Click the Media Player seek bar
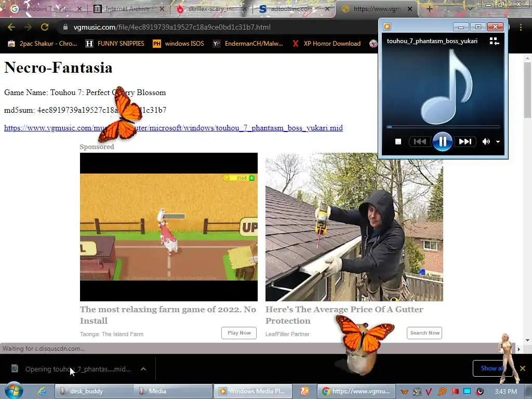 (x=443, y=127)
